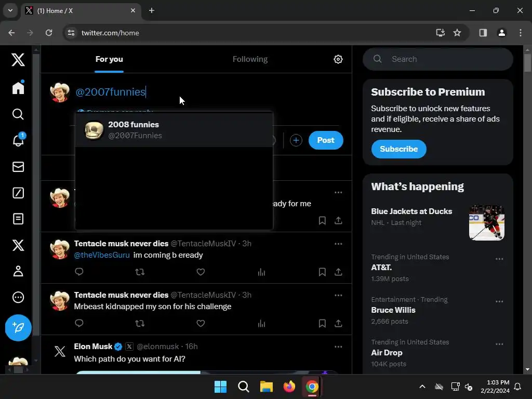Open Elon Musk's profile name link
Viewport: 532px width, 399px height.
click(93, 347)
